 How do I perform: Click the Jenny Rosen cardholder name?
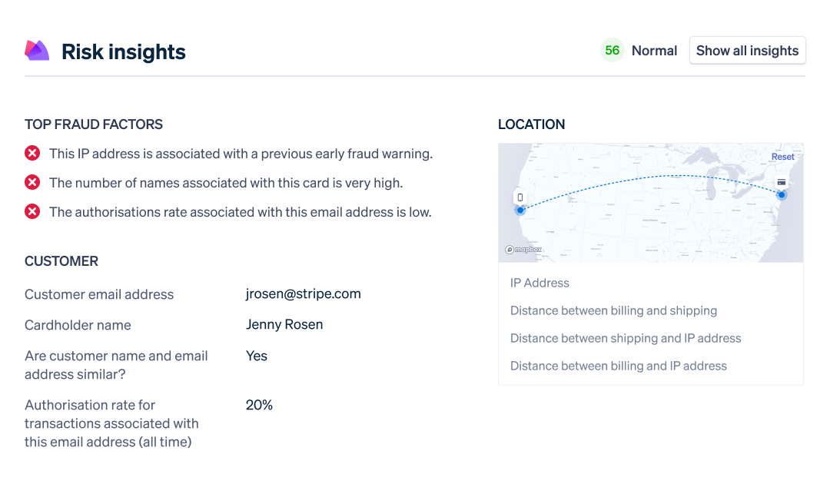tap(284, 324)
